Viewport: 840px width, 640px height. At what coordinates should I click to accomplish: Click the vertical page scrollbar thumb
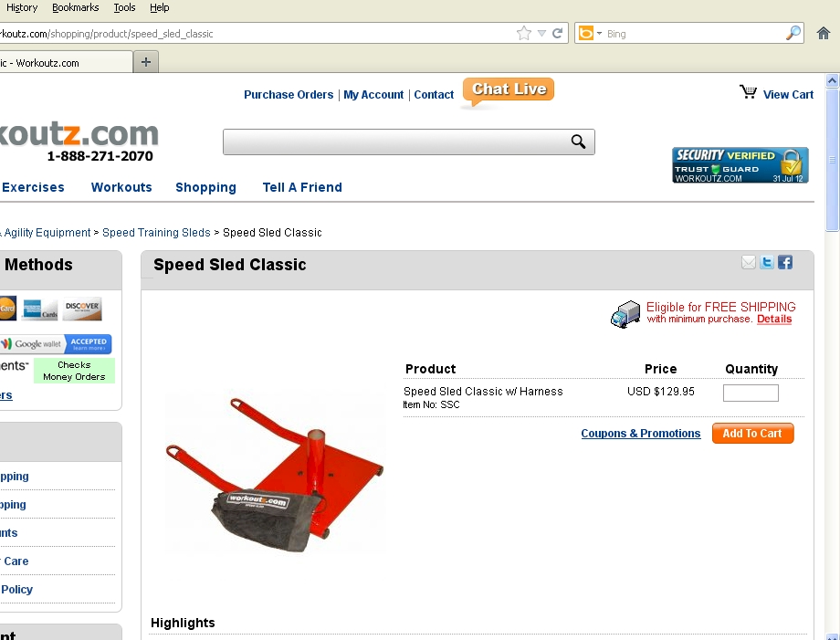(x=832, y=160)
